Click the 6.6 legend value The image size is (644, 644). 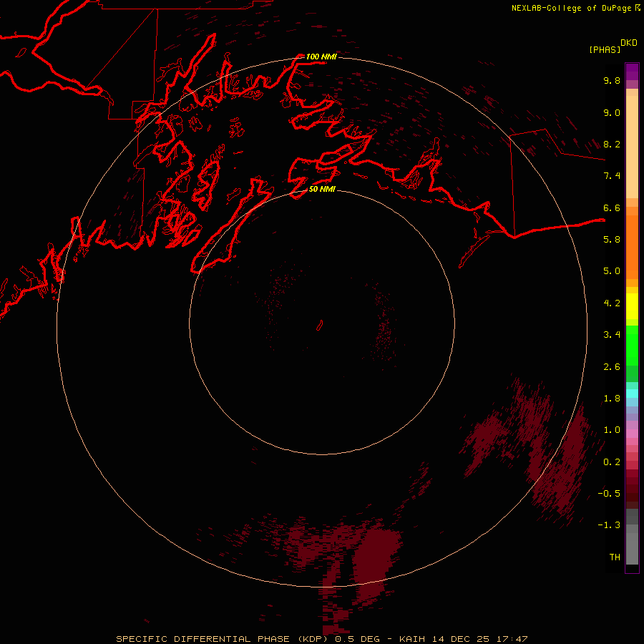click(x=612, y=208)
